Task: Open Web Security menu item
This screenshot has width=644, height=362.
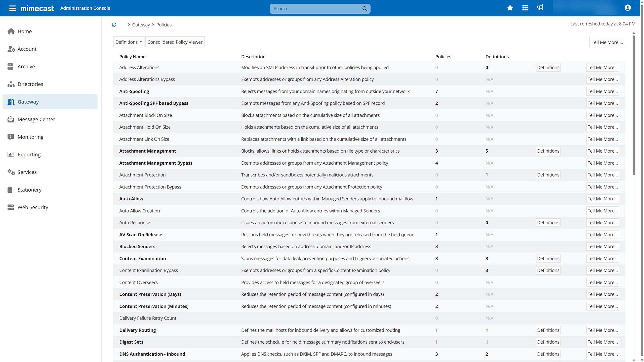Action: point(50,207)
